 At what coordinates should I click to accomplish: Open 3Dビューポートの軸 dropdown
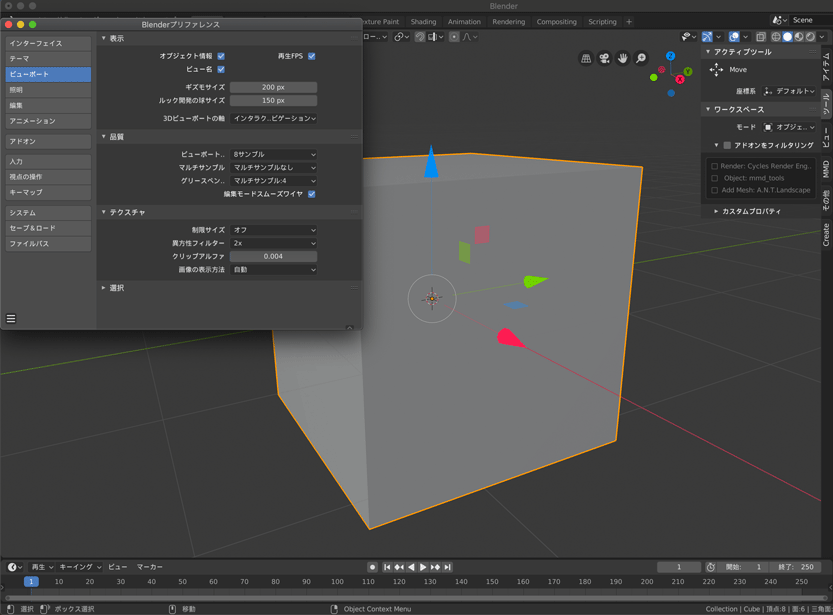click(274, 118)
